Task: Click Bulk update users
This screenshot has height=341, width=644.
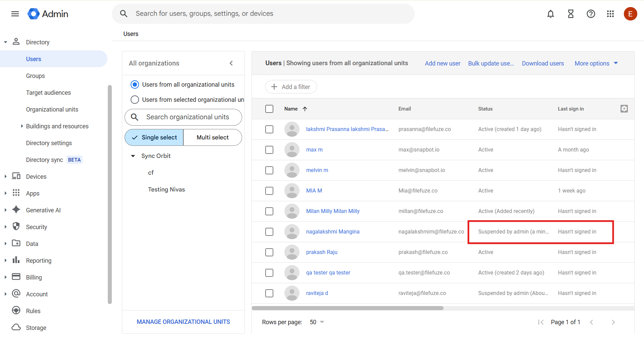Action: pyautogui.click(x=491, y=63)
